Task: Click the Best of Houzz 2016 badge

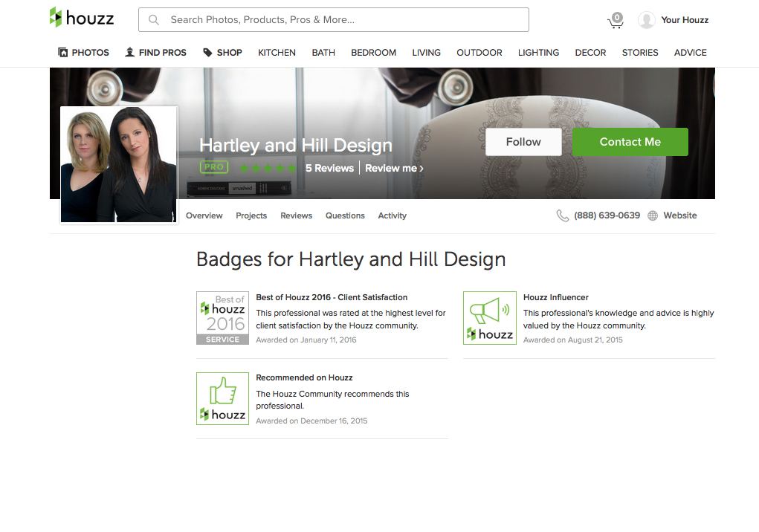Action: coord(222,318)
